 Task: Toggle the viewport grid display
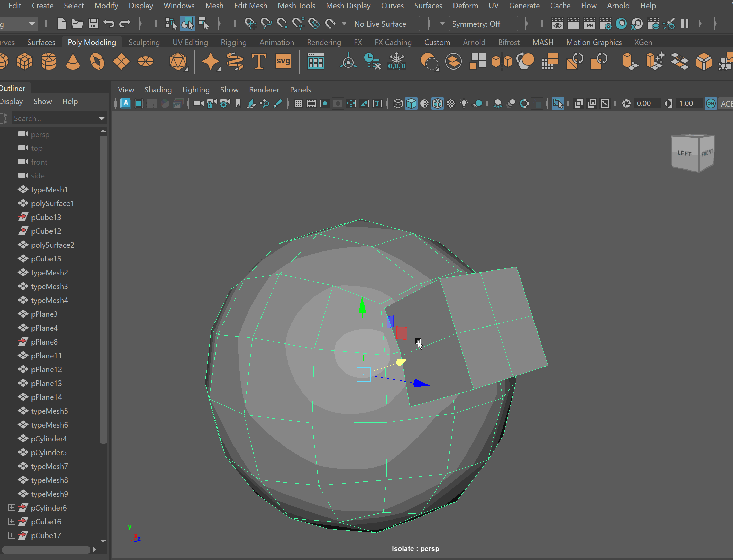[x=298, y=103]
